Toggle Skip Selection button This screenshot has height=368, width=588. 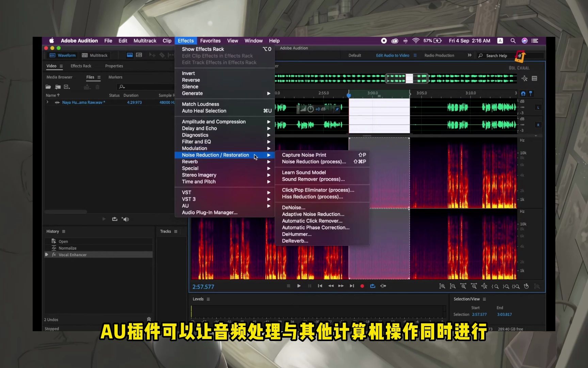383,286
